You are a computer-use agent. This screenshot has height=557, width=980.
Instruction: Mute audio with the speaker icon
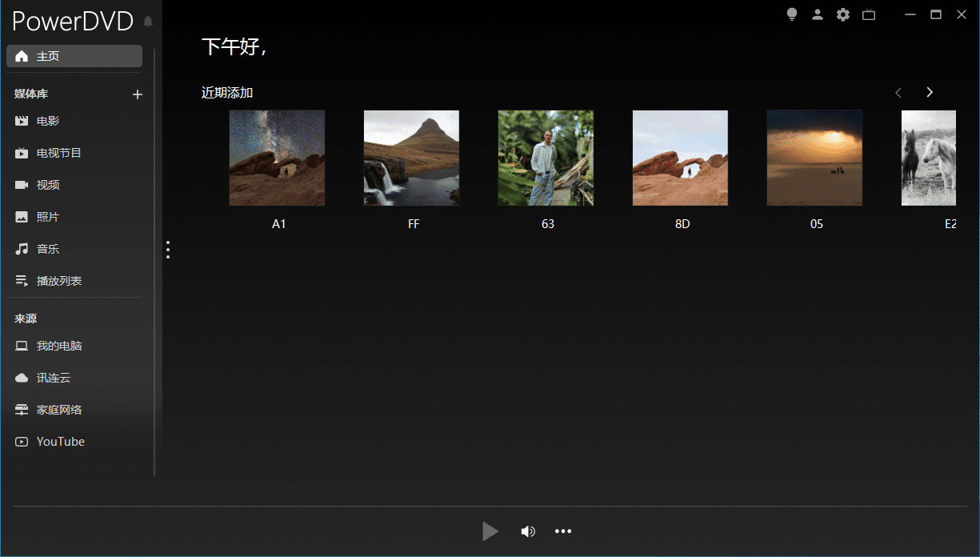(x=528, y=531)
